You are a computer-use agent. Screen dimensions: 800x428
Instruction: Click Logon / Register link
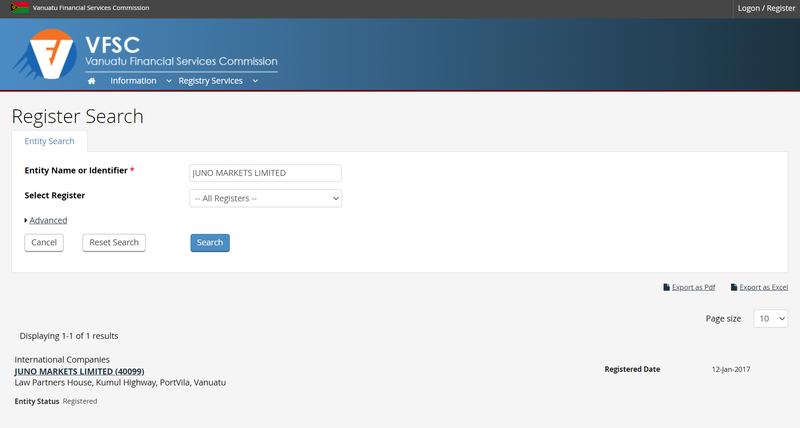(x=766, y=8)
